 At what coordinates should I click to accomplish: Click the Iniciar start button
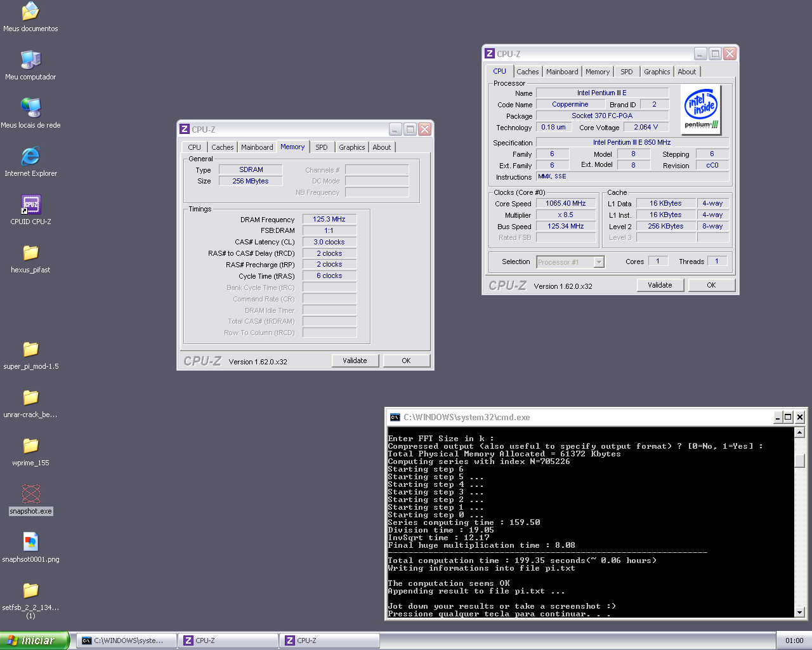coord(34,640)
